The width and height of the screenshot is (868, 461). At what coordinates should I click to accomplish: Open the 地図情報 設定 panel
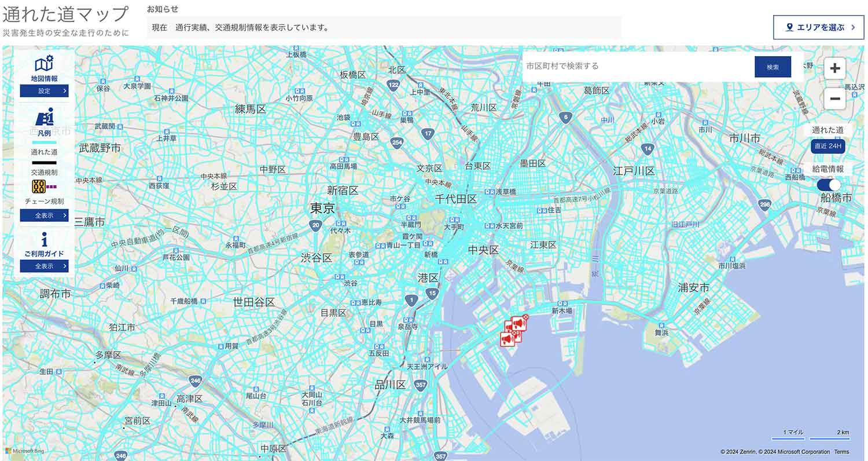[45, 91]
